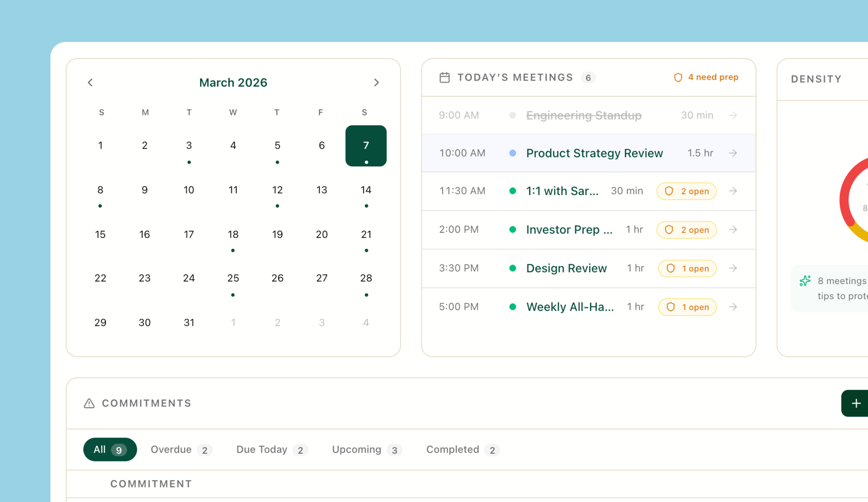Open the 2 open prep badge on Investor Prep
This screenshot has width=868, height=502.
point(686,230)
